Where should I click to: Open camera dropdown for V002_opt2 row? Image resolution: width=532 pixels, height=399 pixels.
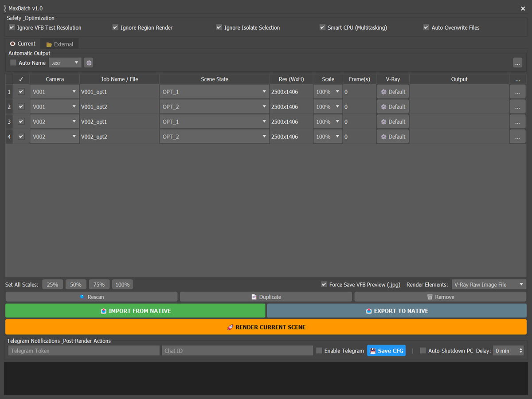55,137
